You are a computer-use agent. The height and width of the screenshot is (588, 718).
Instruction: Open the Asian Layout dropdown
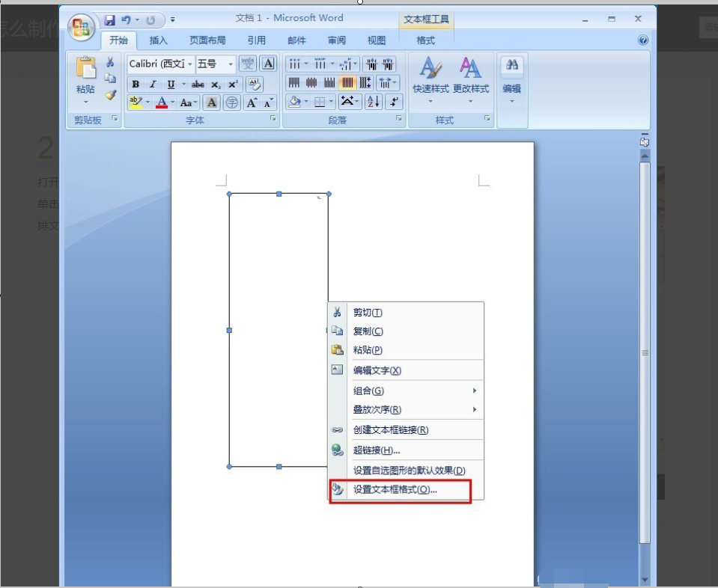point(350,102)
